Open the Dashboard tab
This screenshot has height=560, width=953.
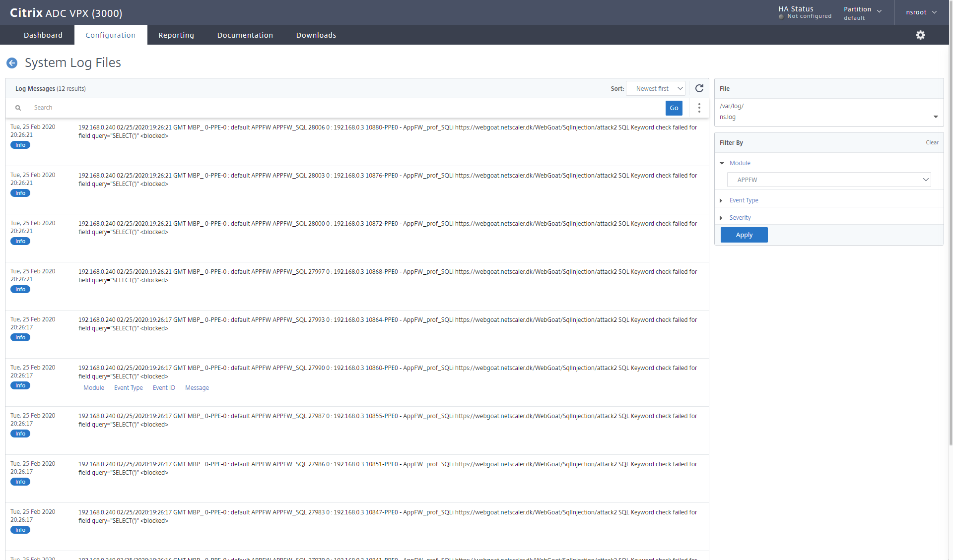pos(43,35)
